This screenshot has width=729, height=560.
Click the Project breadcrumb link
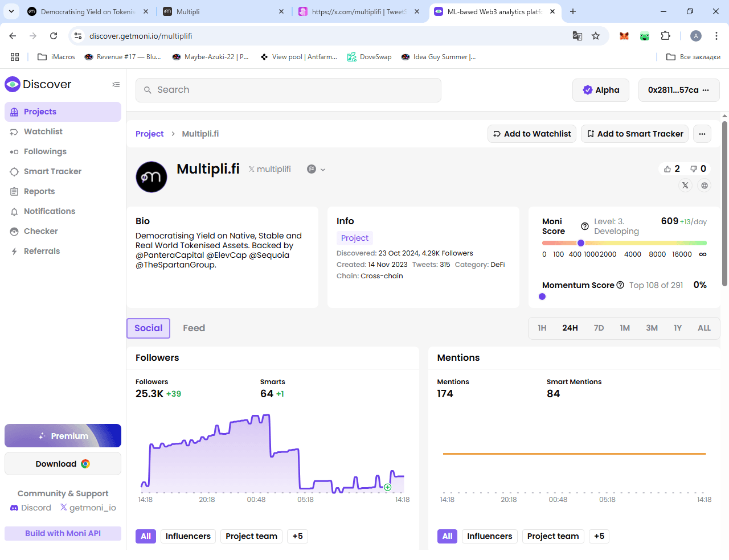[x=150, y=134]
